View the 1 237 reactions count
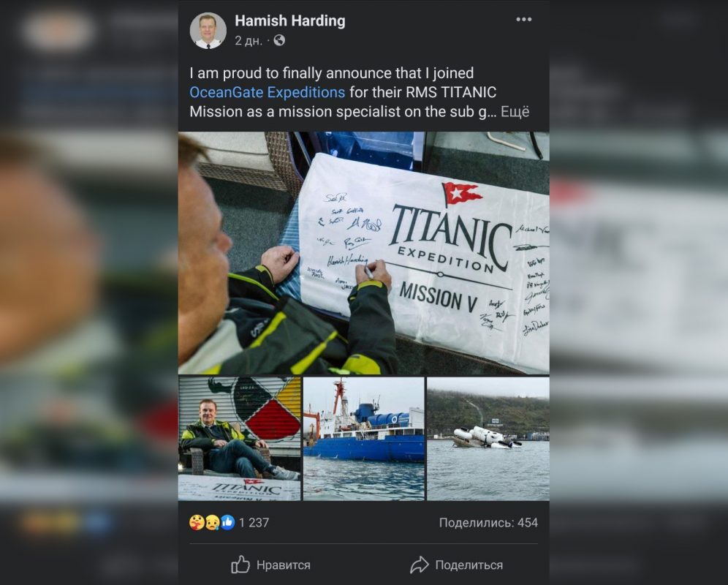Screen dimensions: 728x585 pos(254,523)
